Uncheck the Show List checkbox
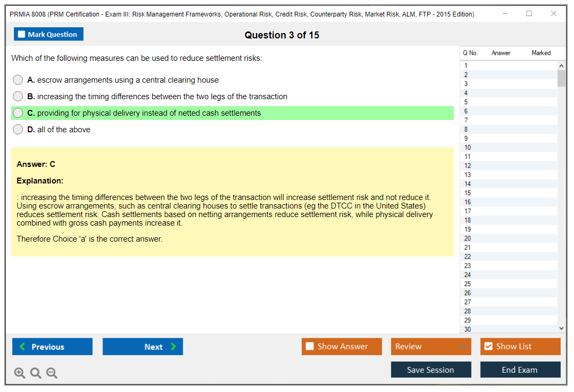Image resolution: width=574 pixels, height=392 pixels. point(488,347)
